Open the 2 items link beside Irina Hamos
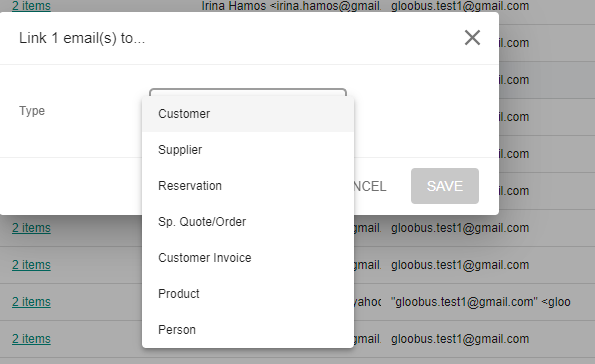595x364 pixels. tap(31, 6)
